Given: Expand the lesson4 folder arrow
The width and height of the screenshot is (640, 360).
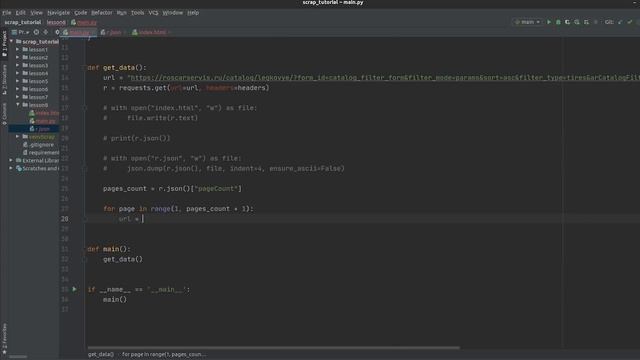Looking at the screenshot, I should 18,73.
